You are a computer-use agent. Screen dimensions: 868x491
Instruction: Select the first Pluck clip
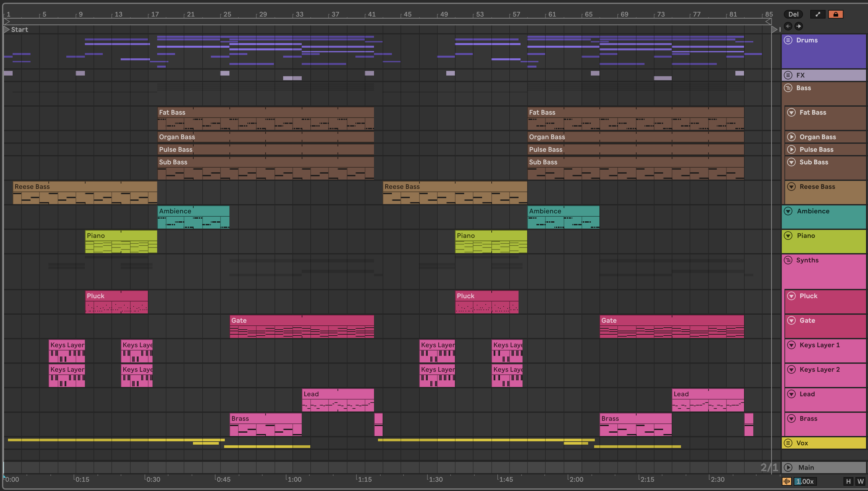(x=116, y=302)
